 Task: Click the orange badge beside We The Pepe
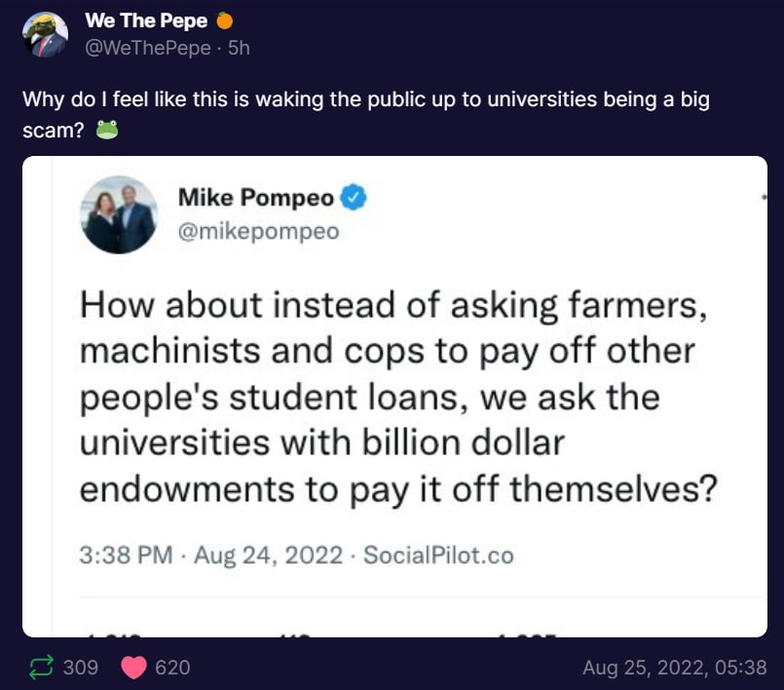pos(225,21)
